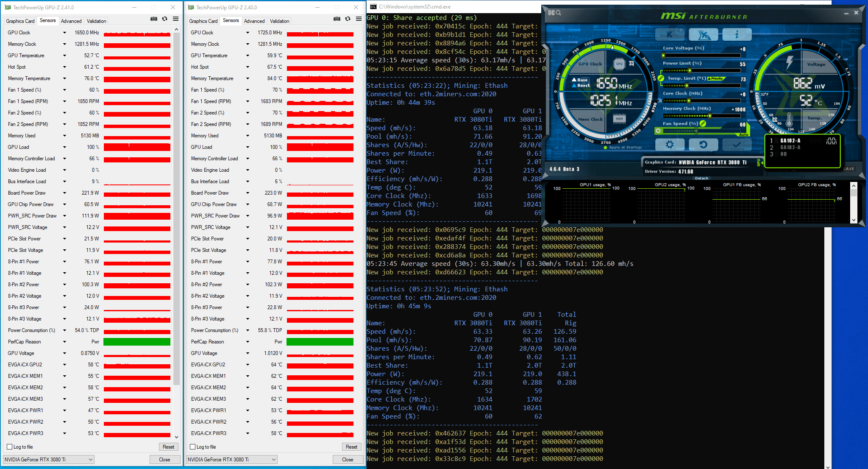868x469 pixels.
Task: Toggle the Fan Speed Auto mode button
Action: (x=743, y=134)
